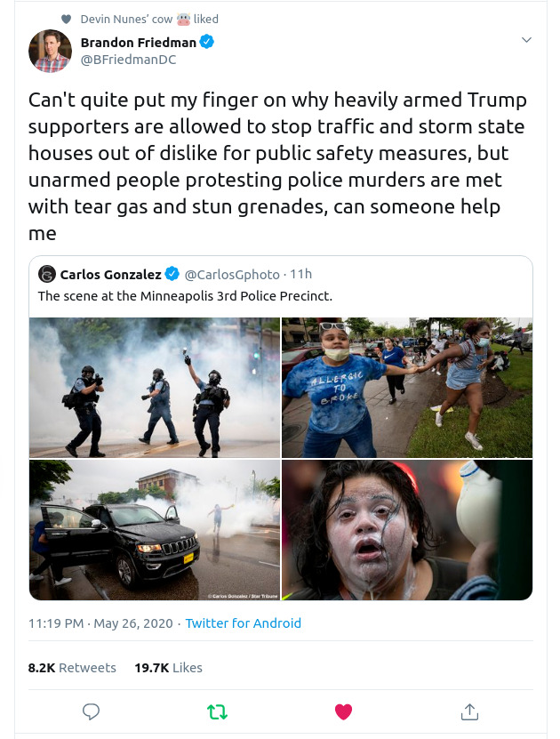Screen dimensions: 560x739
Task: Open Carlos Gonzalez's small avatar
Action: pos(47,274)
